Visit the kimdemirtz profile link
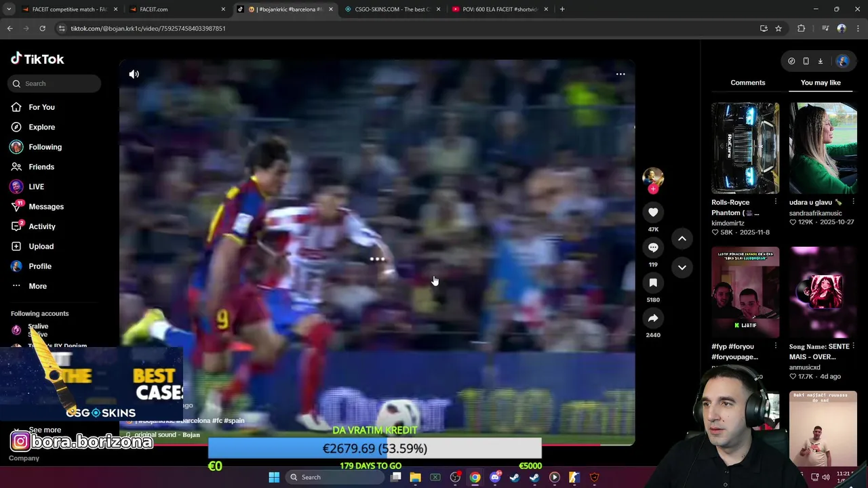The image size is (868, 488). pyautogui.click(x=728, y=223)
